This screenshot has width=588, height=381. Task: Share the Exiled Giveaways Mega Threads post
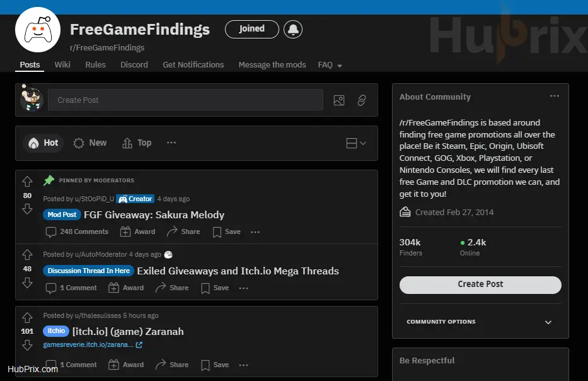(x=172, y=288)
